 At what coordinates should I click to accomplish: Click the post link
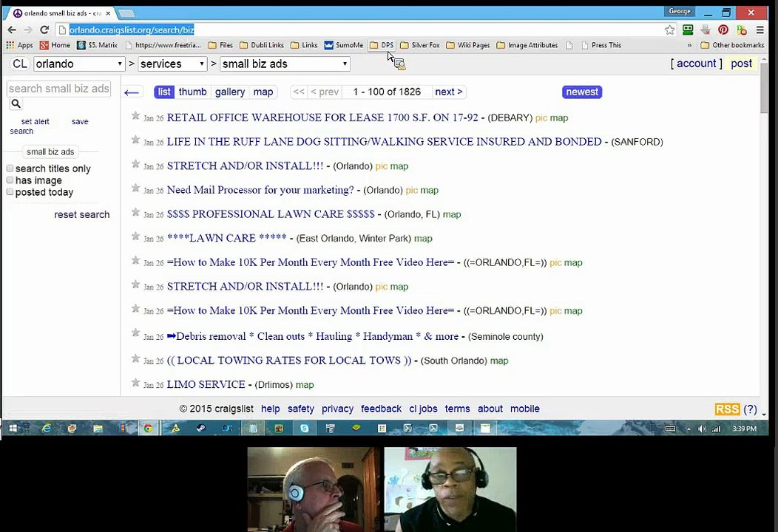pos(741,64)
